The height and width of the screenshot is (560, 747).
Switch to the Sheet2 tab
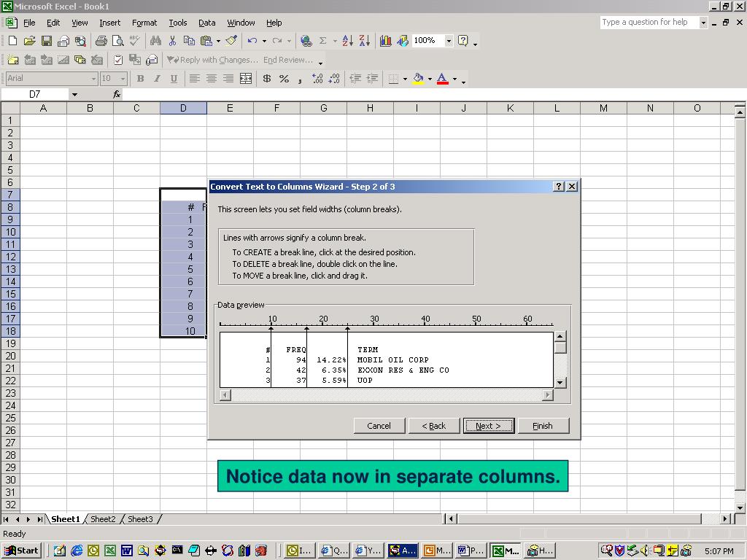[103, 519]
